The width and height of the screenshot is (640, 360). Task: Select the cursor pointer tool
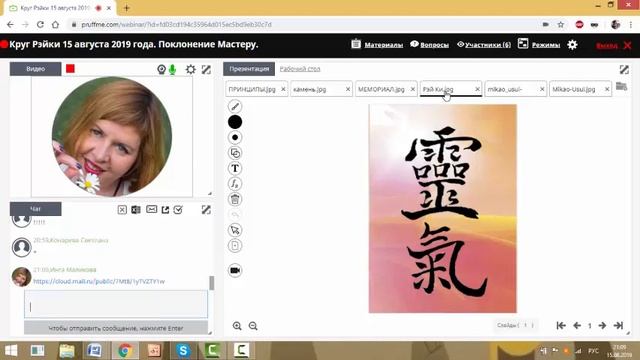235,230
